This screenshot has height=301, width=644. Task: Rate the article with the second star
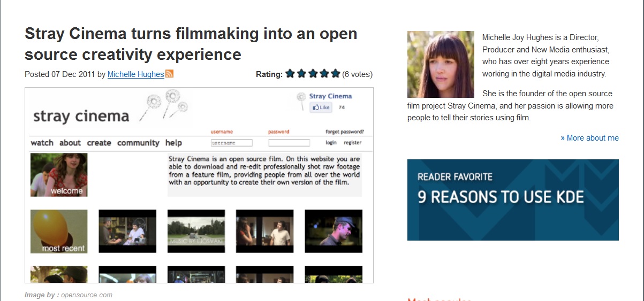301,74
